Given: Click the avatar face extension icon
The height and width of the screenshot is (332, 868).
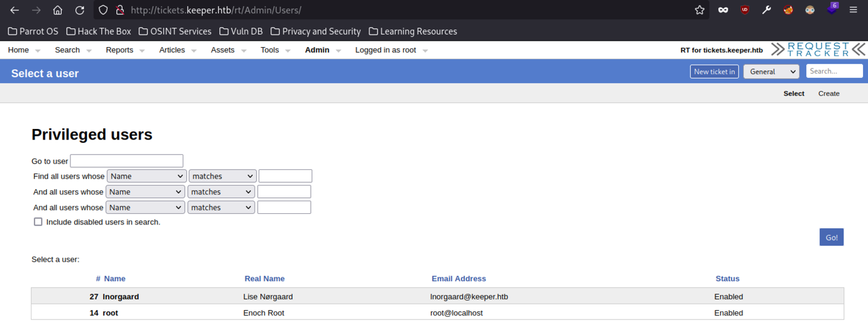Looking at the screenshot, I should click(x=810, y=10).
